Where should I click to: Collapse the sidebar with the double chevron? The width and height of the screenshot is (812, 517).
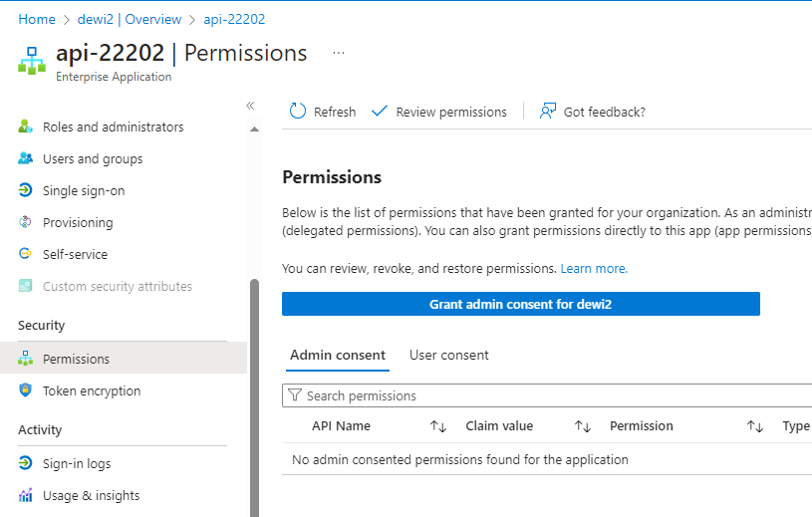coord(250,106)
